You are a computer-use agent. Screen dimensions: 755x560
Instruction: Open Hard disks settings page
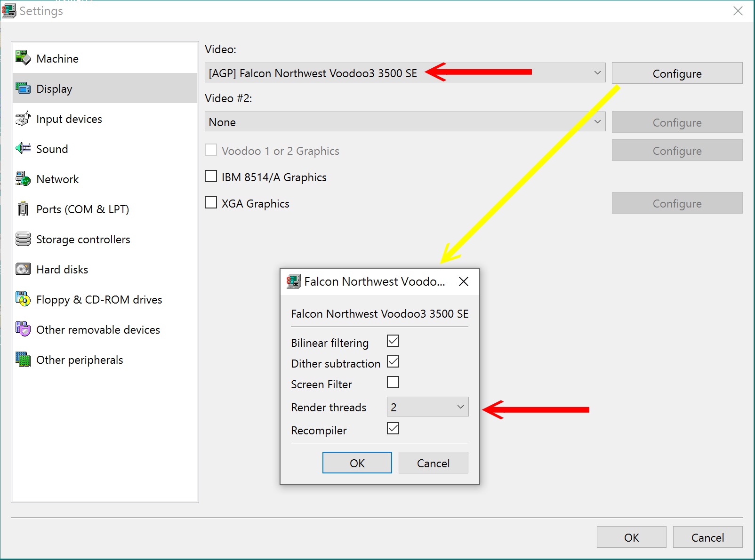click(x=104, y=269)
